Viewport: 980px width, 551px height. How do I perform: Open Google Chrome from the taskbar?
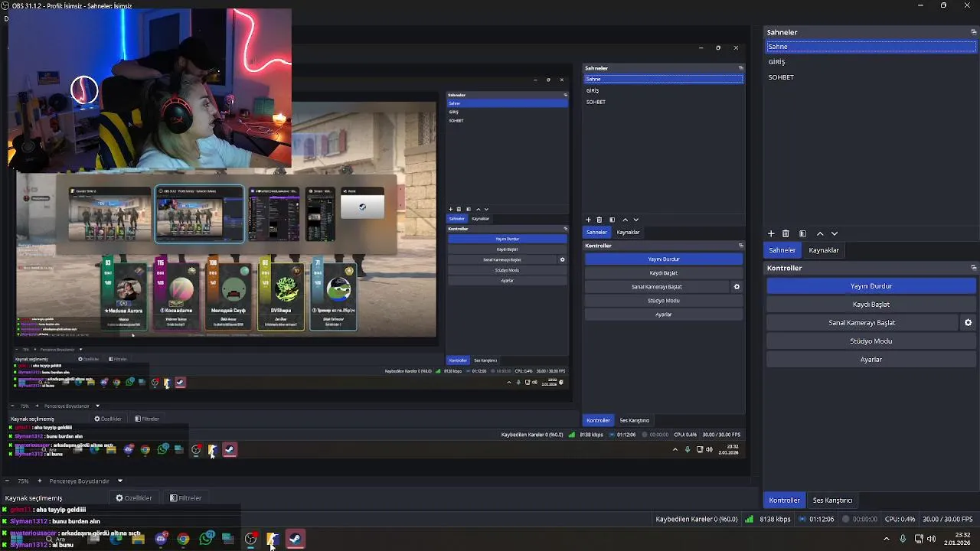(183, 539)
